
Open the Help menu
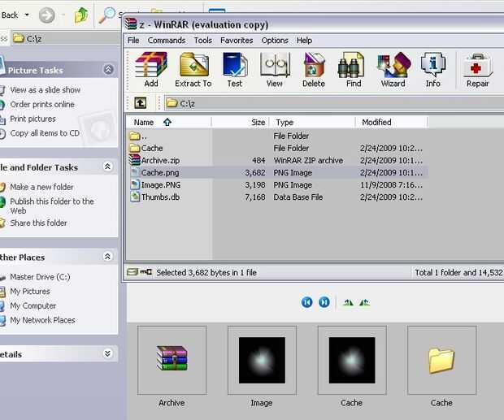coord(304,41)
